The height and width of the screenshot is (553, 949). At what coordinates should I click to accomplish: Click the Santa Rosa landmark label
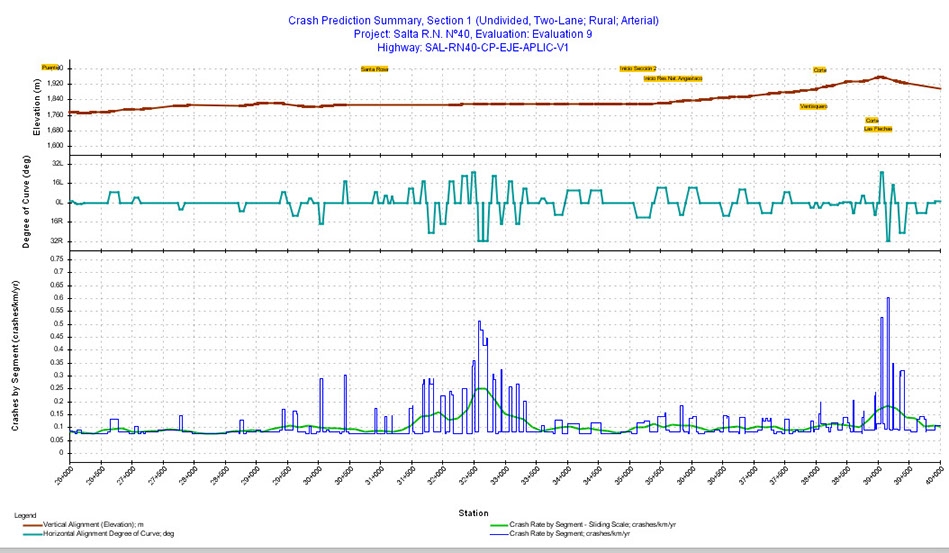click(374, 69)
